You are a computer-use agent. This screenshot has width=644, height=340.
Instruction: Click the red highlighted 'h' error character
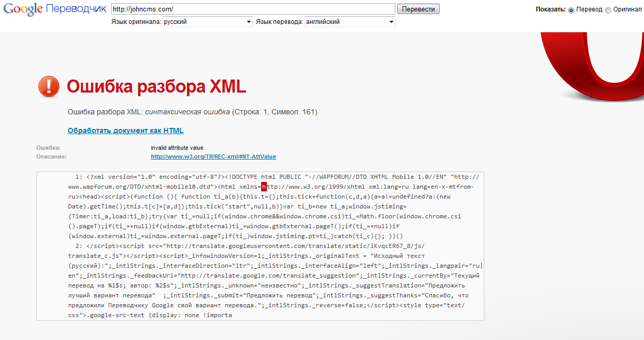tap(264, 187)
